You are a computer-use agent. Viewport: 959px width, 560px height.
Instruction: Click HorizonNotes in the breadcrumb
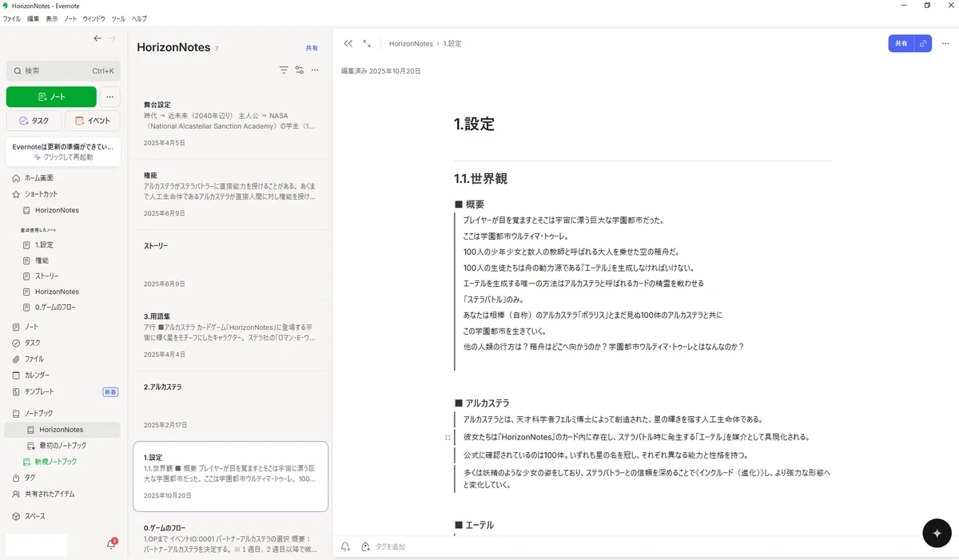411,44
